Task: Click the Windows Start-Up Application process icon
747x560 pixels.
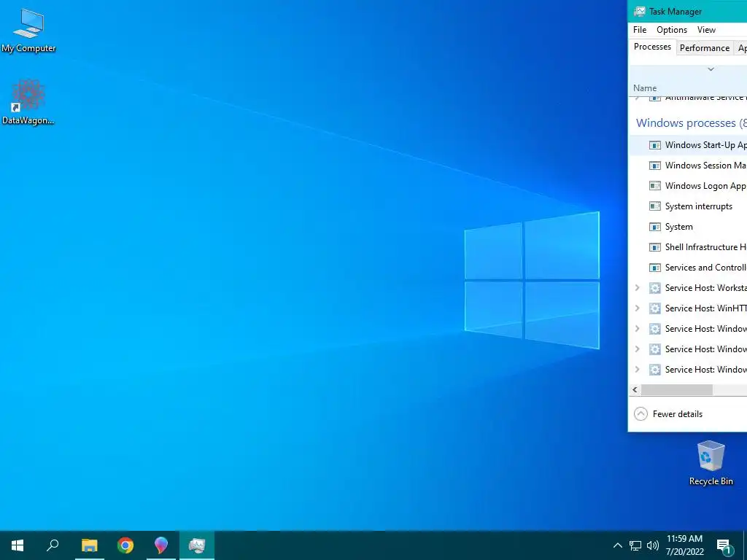Action: 655,145
